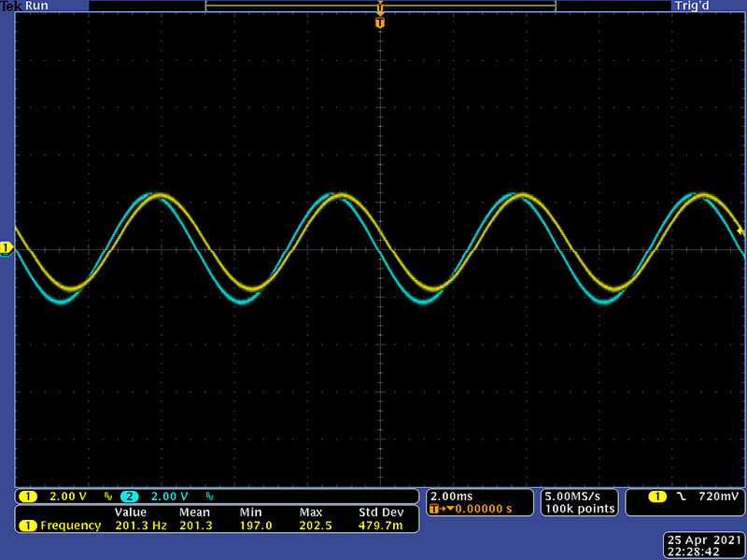Viewport: 747px width, 560px height.
Task: Click the channel 1 ground reference marker
Action: 5,248
